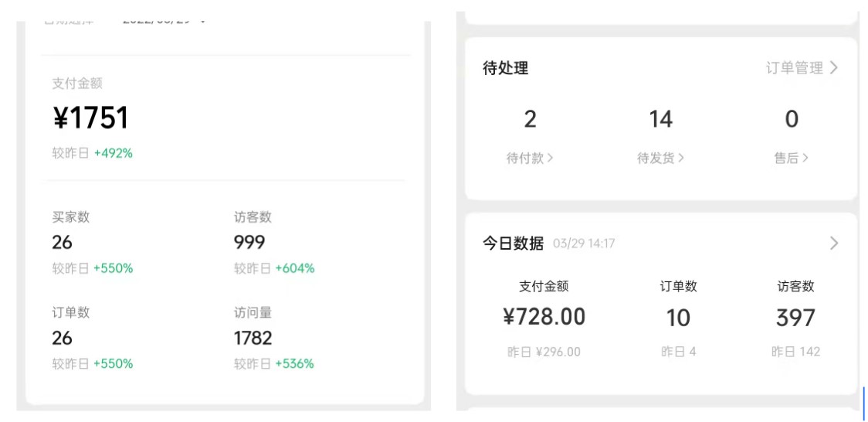
Task: Click the date selection dropdown arrow
Action: tap(202, 21)
